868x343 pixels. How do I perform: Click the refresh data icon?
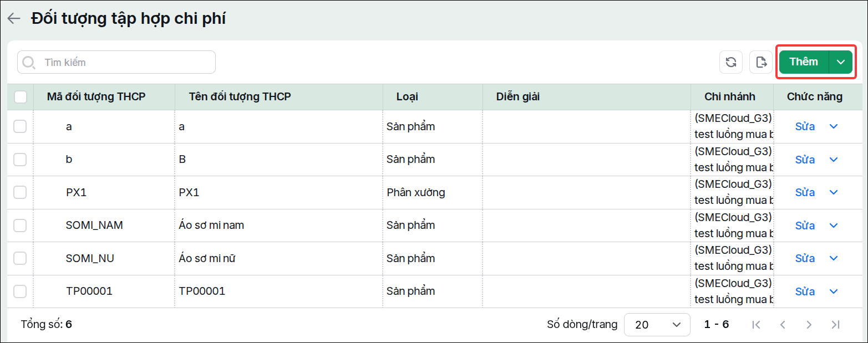731,62
